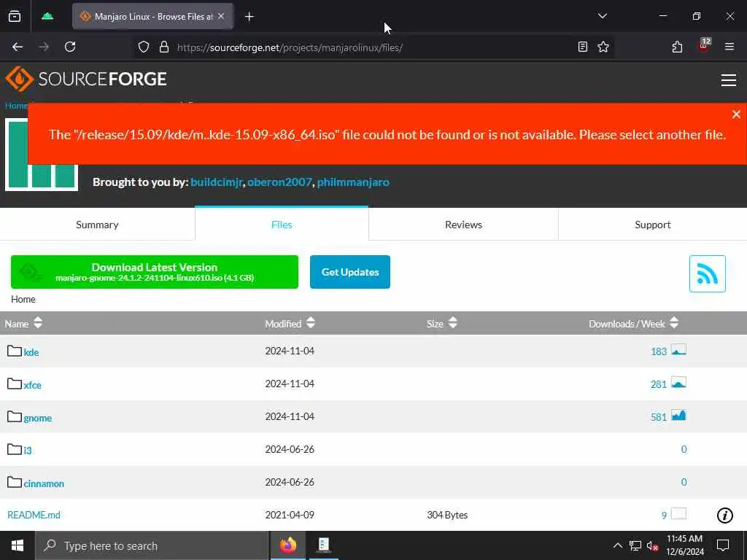Toggle reader view
Screen dimensions: 747x560
(x=583, y=47)
